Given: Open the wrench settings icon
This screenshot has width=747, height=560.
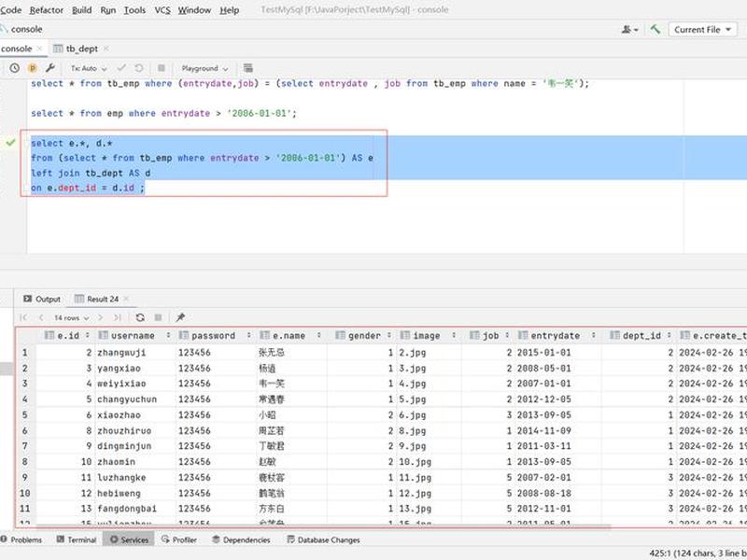Looking at the screenshot, I should coord(50,67).
